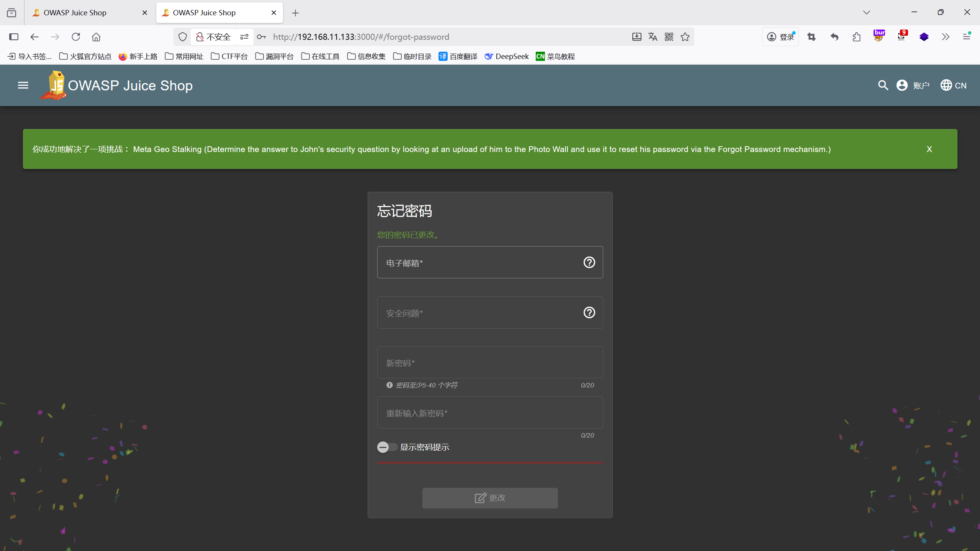980x551 pixels.
Task: Open the CTF平台 bookmarks folder
Action: [x=229, y=57]
